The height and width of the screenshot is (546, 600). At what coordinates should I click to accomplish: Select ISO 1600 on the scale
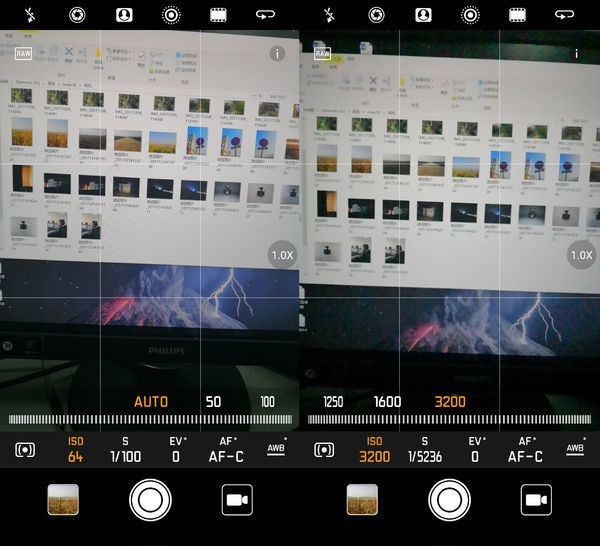point(387,402)
